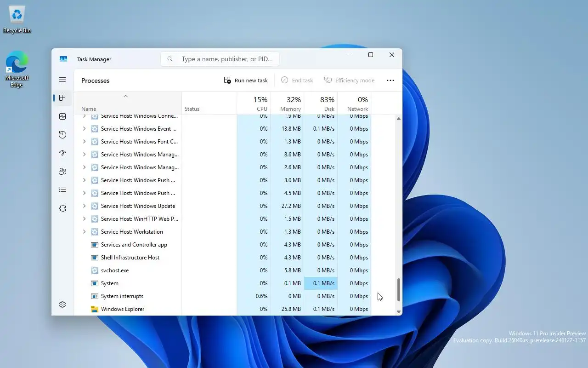Click the scrollbar up arrow
588x368 pixels.
pos(398,119)
